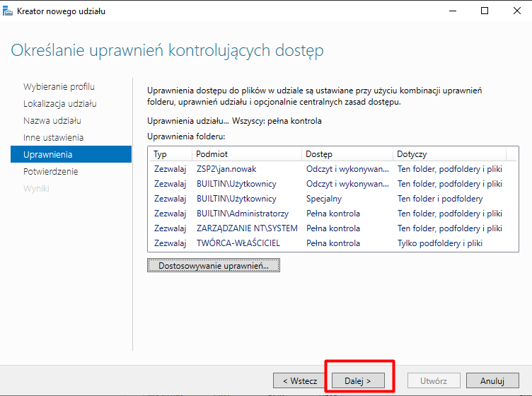This screenshot has height=396, width=532.
Task: Click Dalej to proceed
Action: [358, 380]
